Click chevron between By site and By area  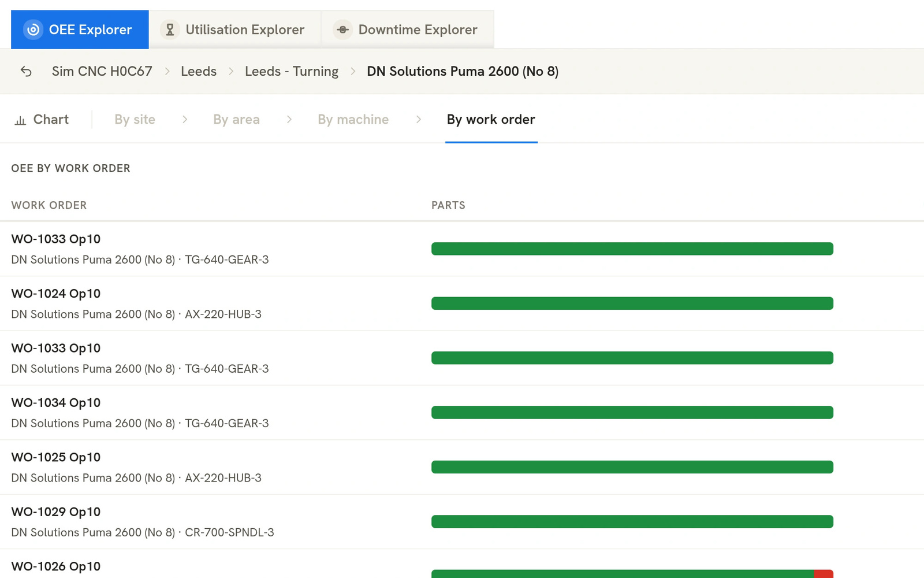point(185,120)
